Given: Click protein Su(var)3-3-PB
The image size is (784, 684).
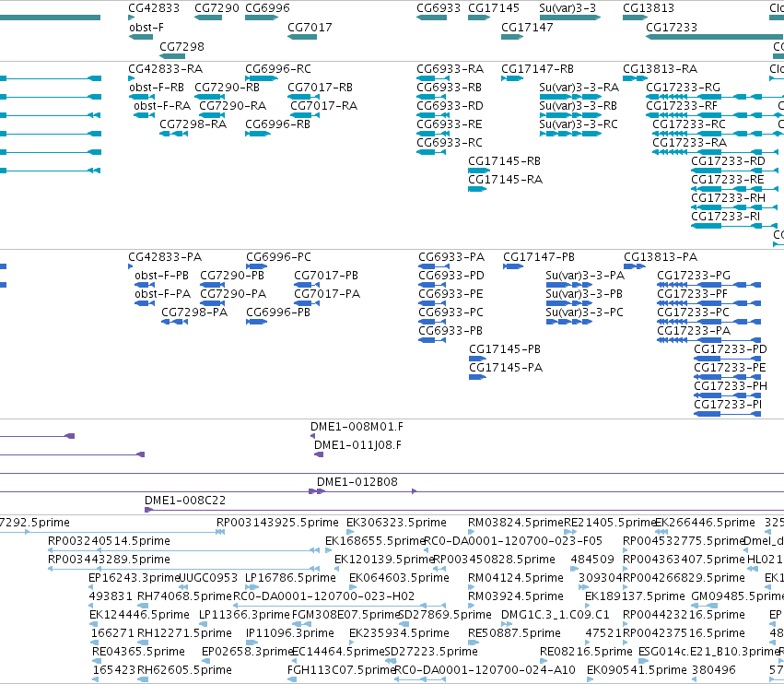Looking at the screenshot, I should pos(584,294).
